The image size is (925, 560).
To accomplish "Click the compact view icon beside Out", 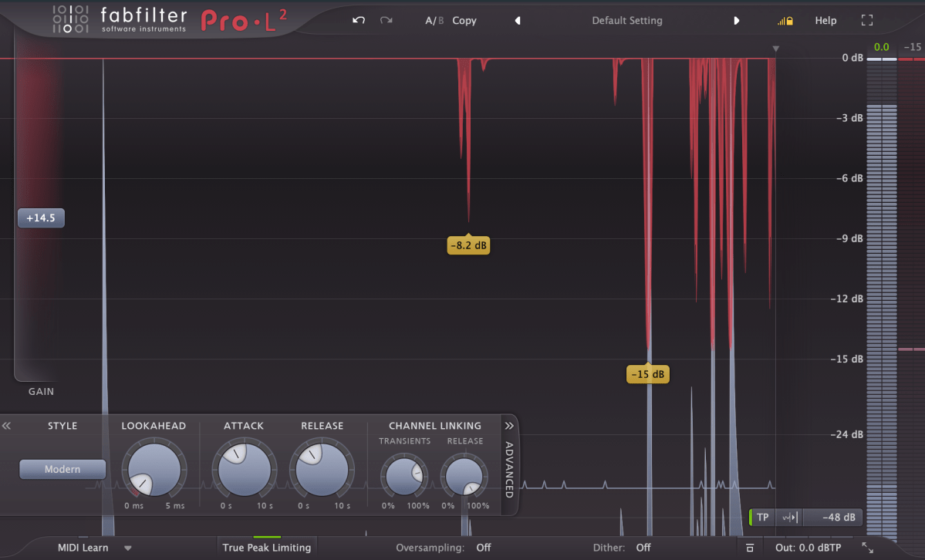I will (749, 548).
